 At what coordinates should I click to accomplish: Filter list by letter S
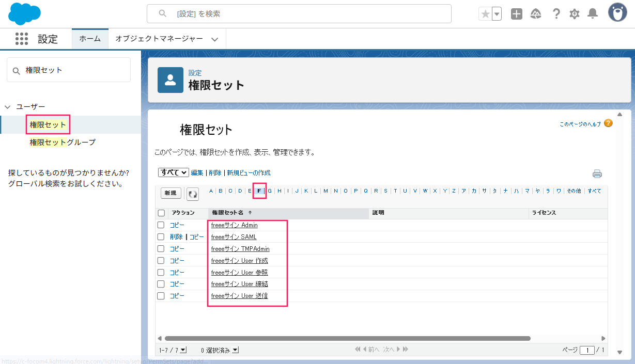point(385,191)
